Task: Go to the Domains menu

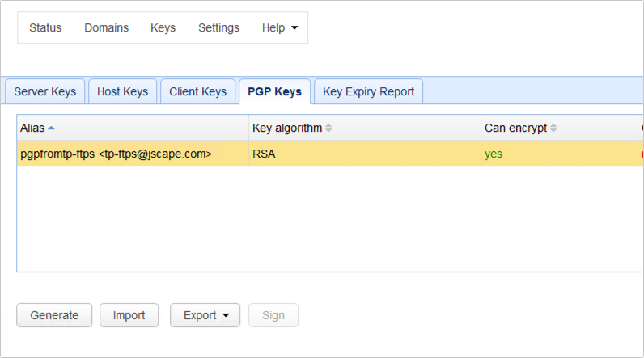Action: point(106,28)
